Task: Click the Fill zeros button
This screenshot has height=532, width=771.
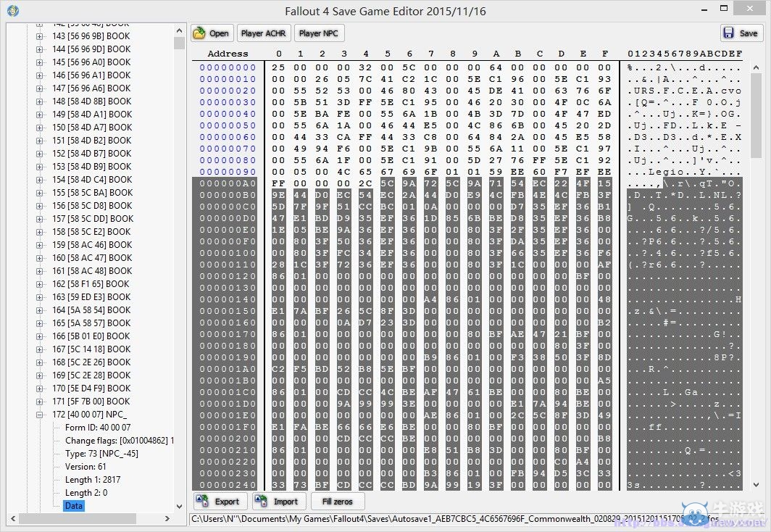Action: 338,502
